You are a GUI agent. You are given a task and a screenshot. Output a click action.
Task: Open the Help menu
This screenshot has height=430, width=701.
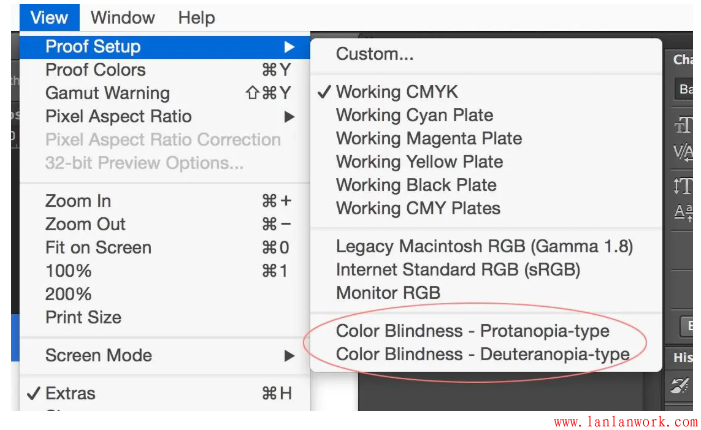[196, 17]
